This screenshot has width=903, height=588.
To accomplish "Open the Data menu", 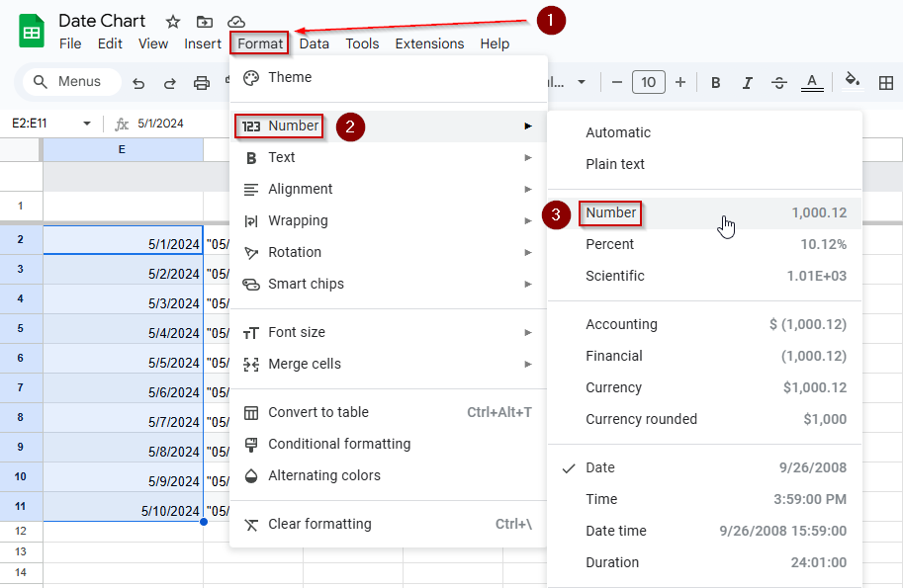I will [314, 43].
